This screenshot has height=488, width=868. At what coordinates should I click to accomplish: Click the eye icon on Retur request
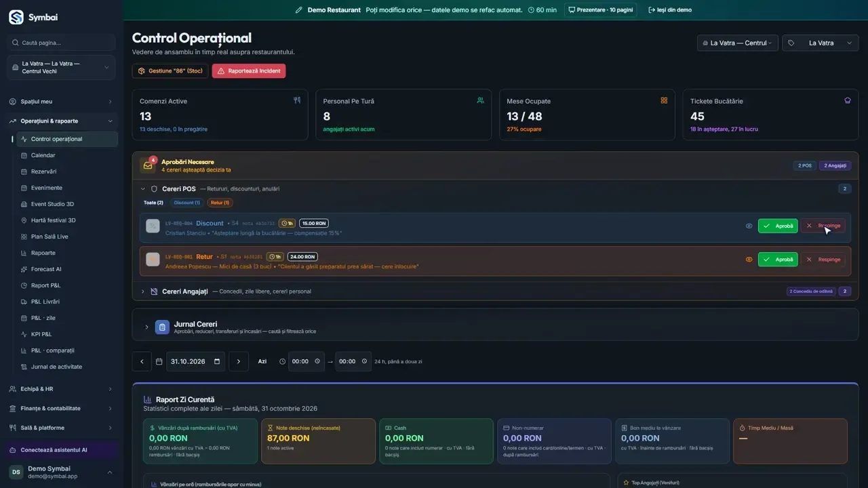pos(749,260)
